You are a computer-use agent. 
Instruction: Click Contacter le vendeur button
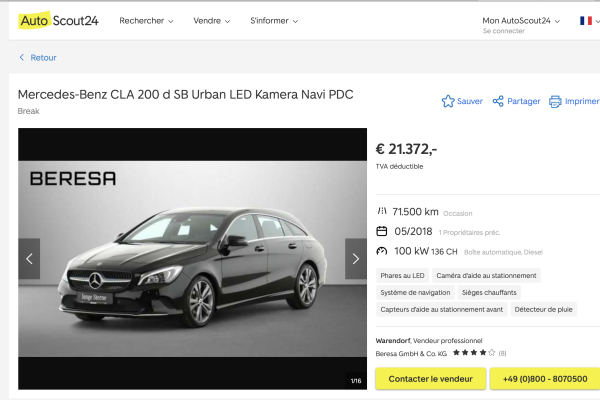pyautogui.click(x=430, y=379)
